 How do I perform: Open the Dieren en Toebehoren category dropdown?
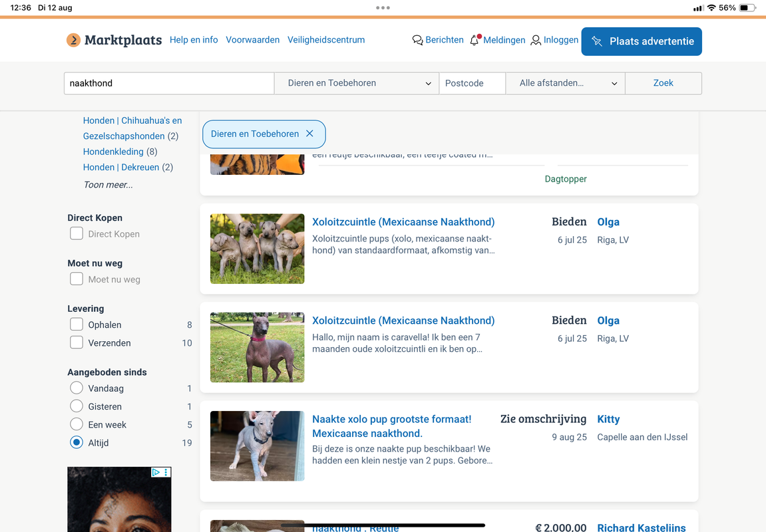pyautogui.click(x=357, y=83)
